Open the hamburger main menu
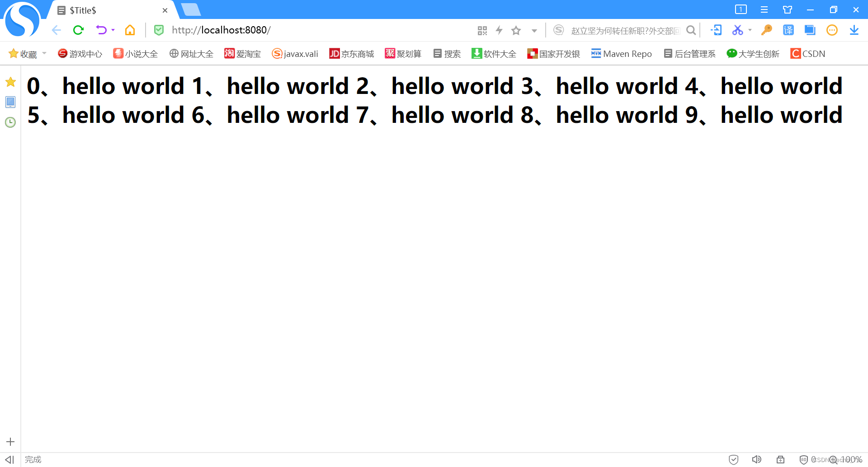 coord(764,9)
